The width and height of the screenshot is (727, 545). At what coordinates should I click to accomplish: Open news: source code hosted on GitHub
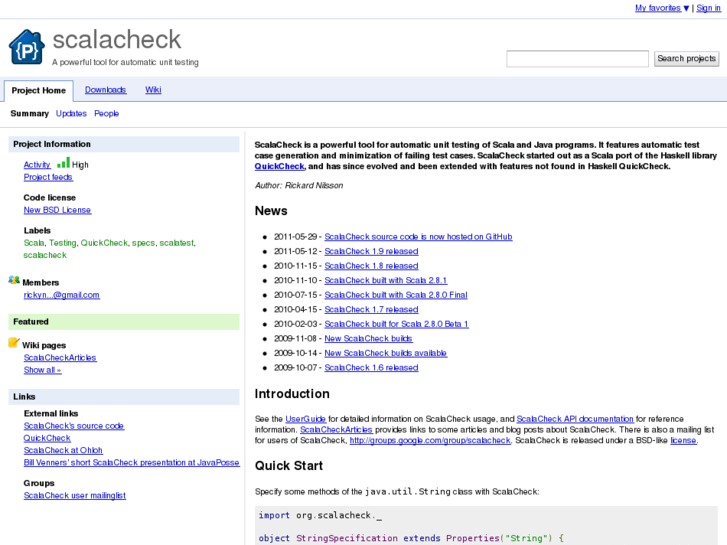tap(418, 237)
